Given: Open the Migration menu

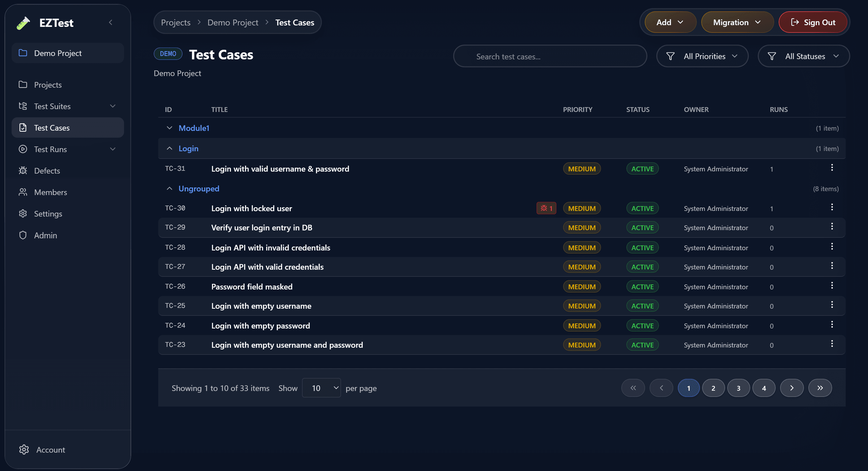Looking at the screenshot, I should coord(737,22).
